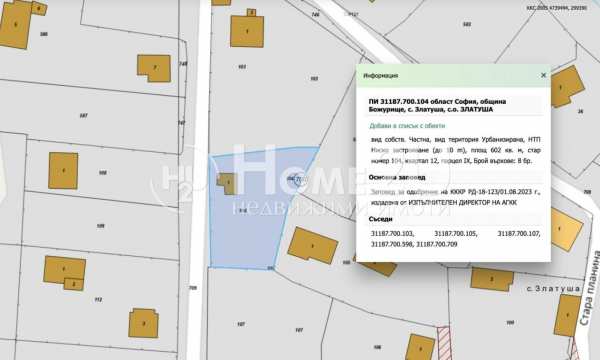
Task: Select building in parcel 103 on map
Action: click(x=247, y=31)
